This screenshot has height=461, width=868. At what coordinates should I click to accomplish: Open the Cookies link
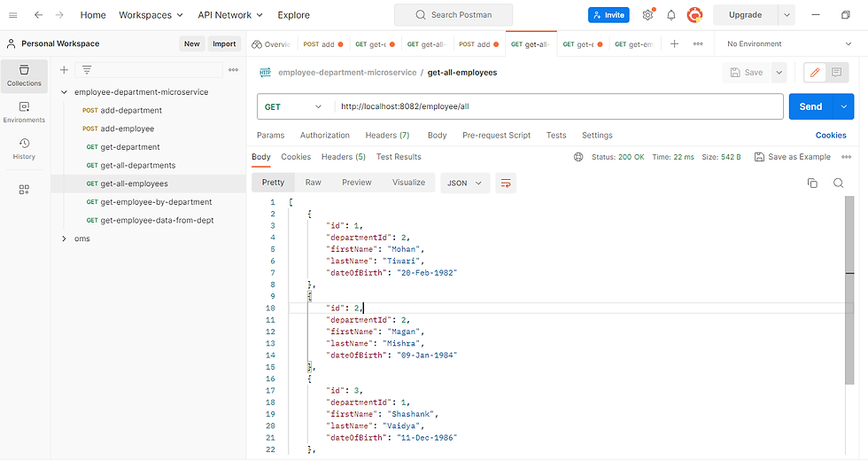831,135
